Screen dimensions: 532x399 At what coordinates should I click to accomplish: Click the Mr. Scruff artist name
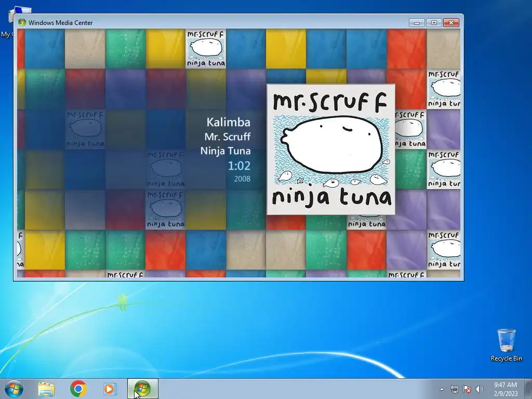click(228, 137)
